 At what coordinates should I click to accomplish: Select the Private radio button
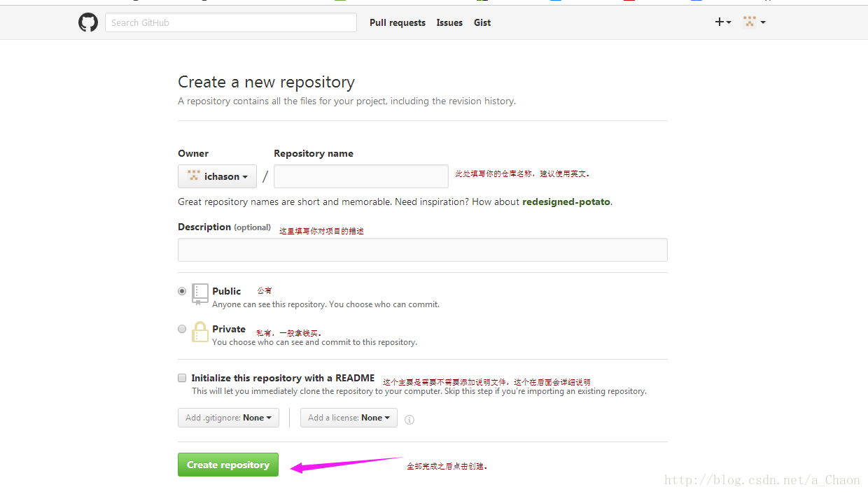(x=182, y=329)
